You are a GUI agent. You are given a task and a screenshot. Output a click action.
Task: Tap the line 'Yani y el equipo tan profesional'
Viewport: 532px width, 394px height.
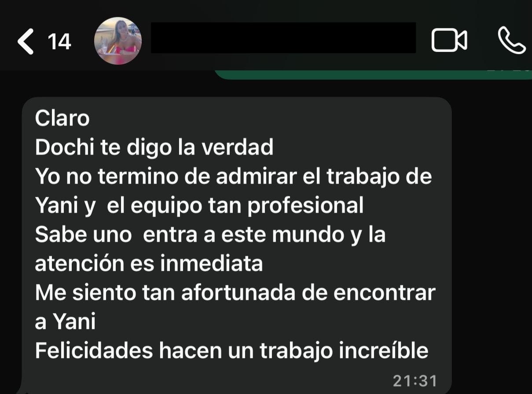199,206
